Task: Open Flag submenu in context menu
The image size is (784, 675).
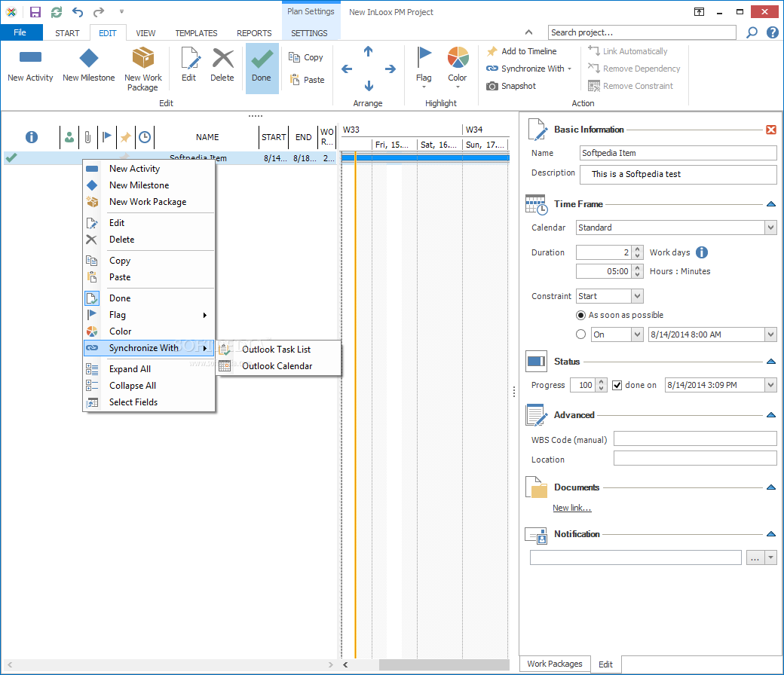Action: point(149,315)
